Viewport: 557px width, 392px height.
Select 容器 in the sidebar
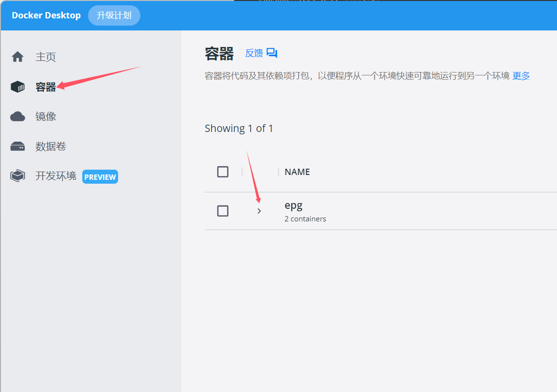click(x=45, y=87)
